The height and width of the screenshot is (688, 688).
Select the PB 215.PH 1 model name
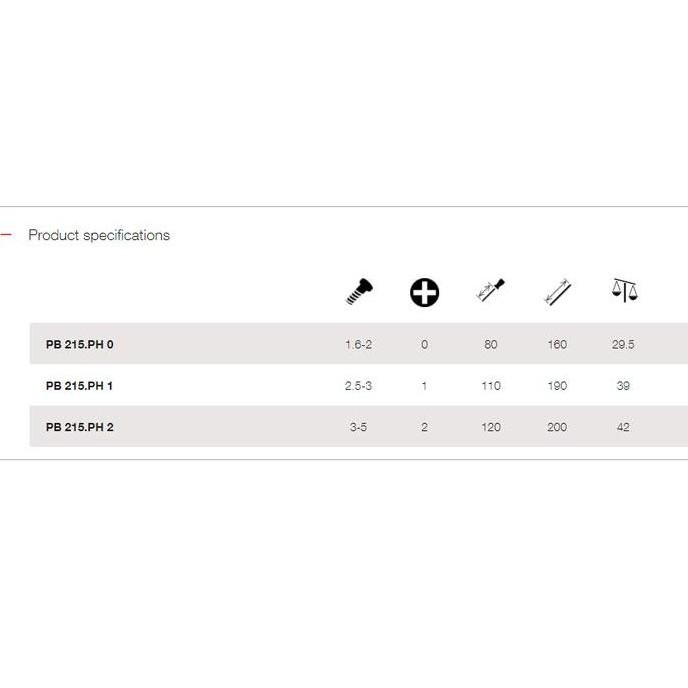[80, 386]
